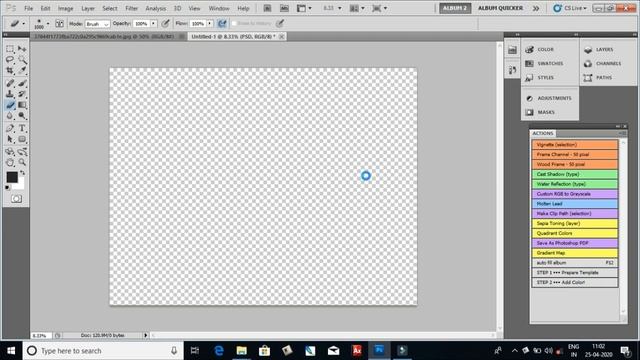Viewport: 640px width, 360px height.
Task: Open the Mode dropdown set to Brush
Action: 97,24
